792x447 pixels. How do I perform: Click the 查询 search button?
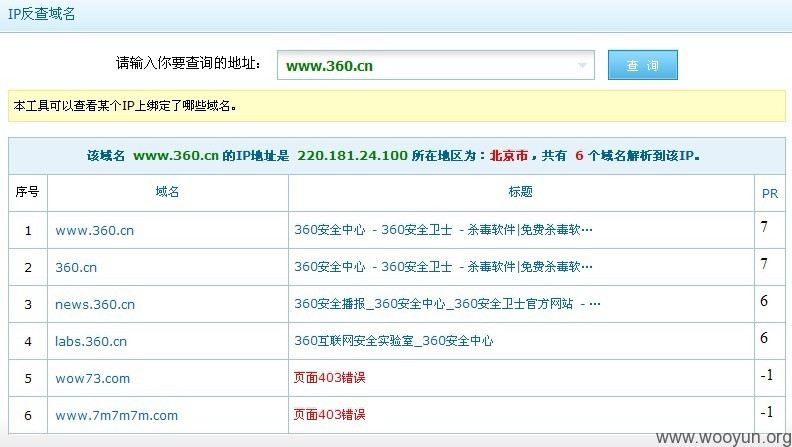click(x=642, y=65)
